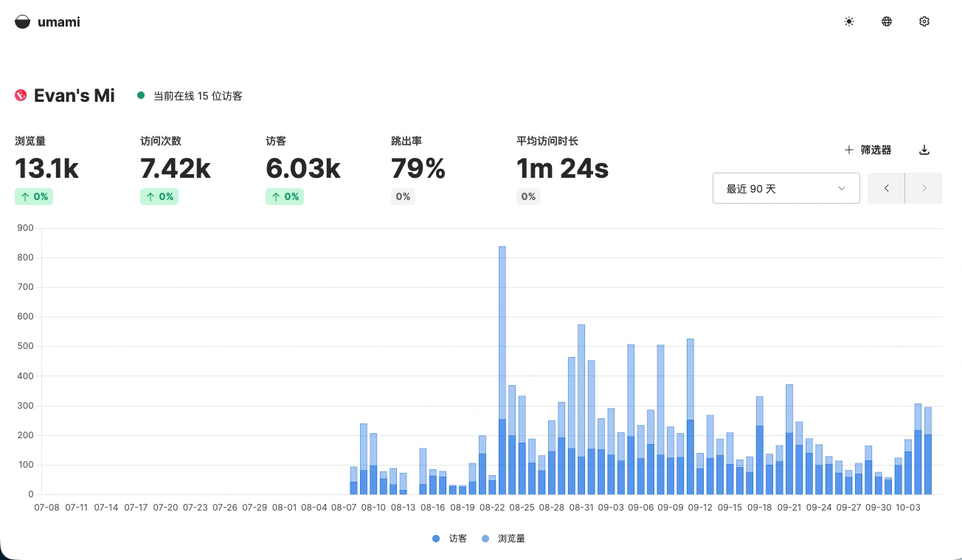The image size is (962, 560).
Task: Expand date range using chevron arrow
Action: coord(842,188)
